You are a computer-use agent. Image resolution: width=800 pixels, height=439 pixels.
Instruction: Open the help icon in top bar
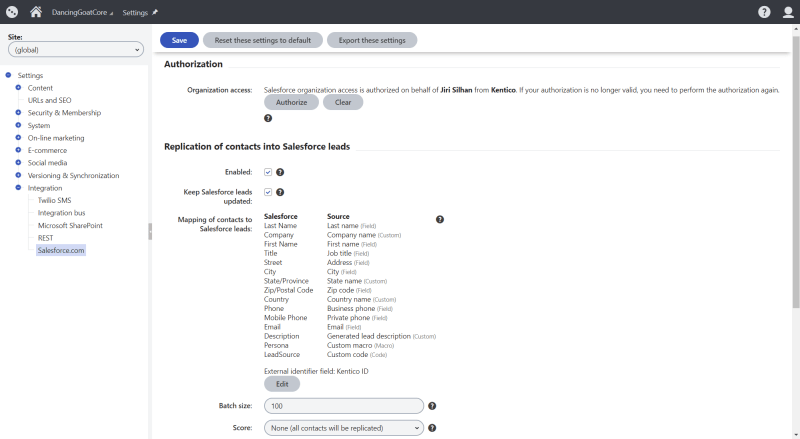(x=764, y=12)
